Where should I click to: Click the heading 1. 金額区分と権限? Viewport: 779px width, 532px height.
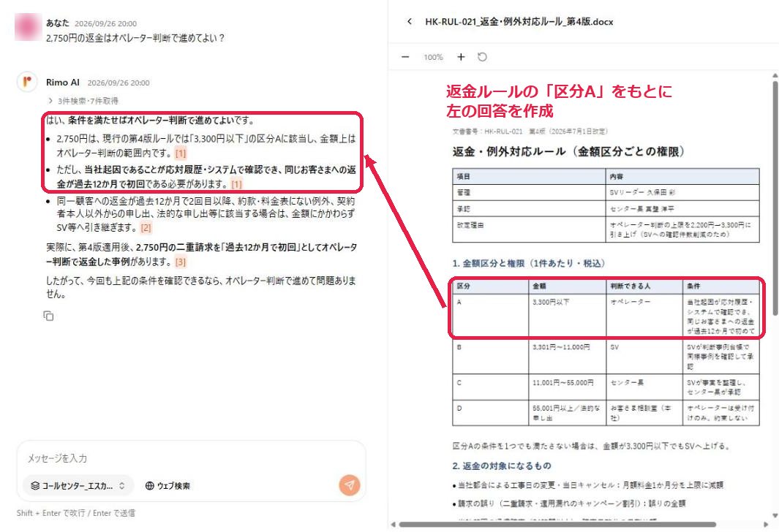tap(529, 263)
